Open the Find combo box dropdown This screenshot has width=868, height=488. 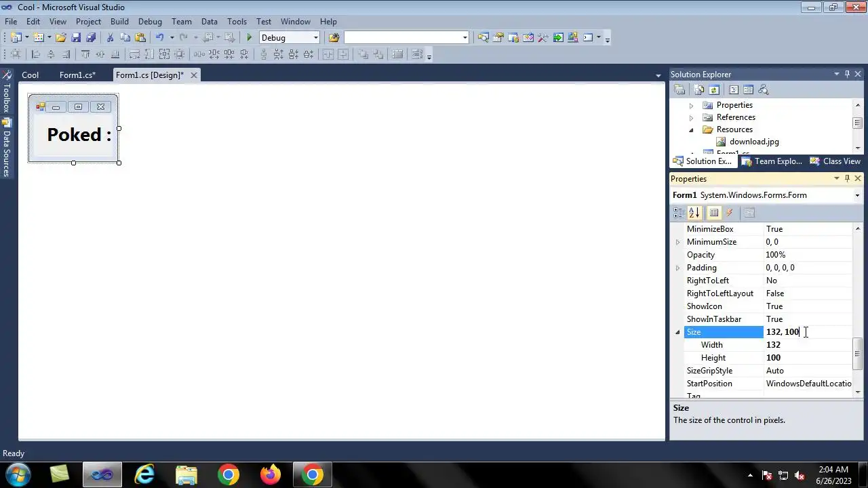tap(465, 38)
